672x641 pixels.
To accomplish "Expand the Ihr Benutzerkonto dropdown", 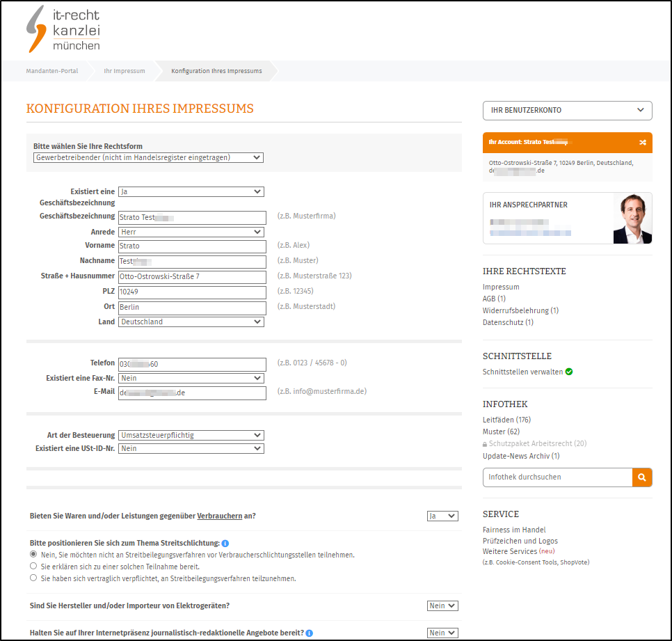I will click(567, 110).
